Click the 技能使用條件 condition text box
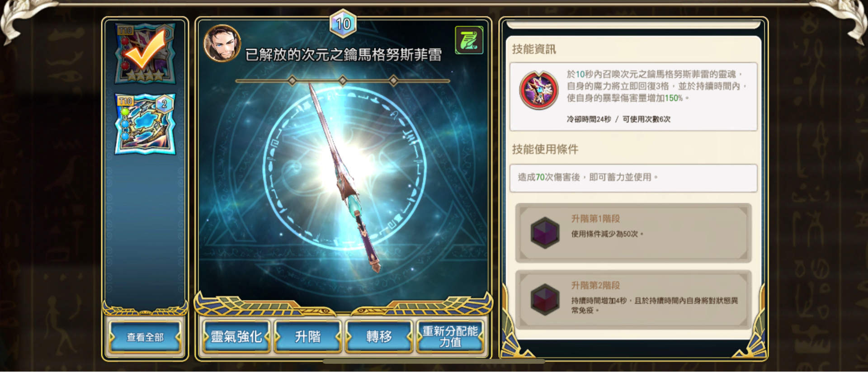 [633, 178]
